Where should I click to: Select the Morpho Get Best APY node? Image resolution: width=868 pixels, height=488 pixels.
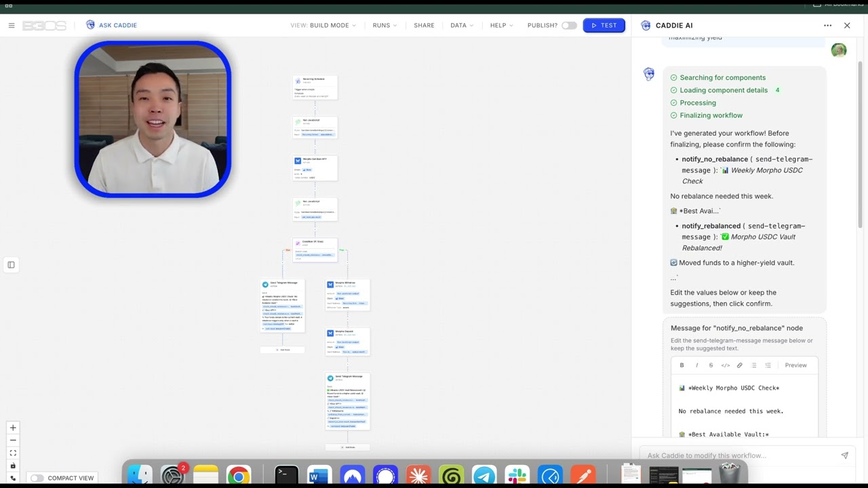315,168
